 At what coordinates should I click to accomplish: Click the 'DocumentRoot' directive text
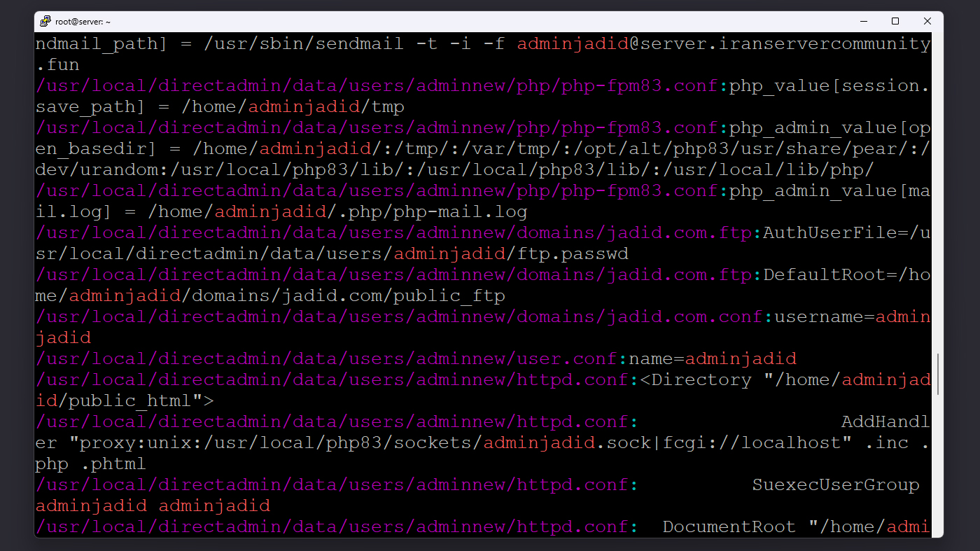coord(729,527)
